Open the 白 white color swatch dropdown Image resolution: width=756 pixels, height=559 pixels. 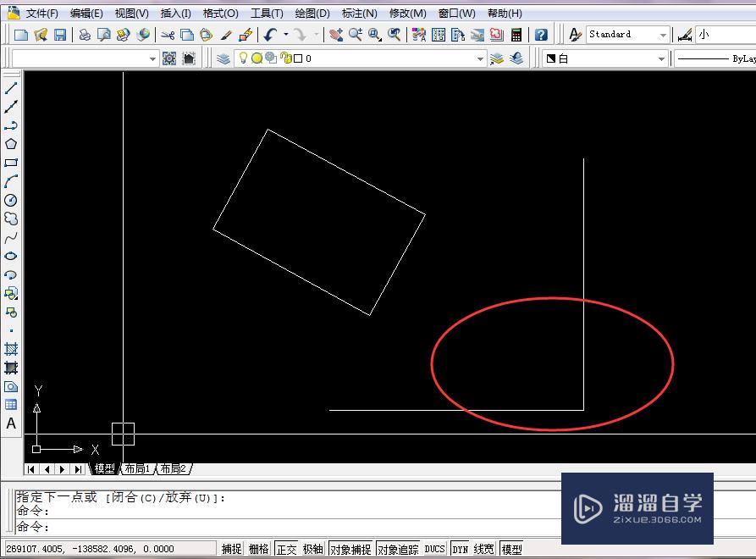coord(663,58)
